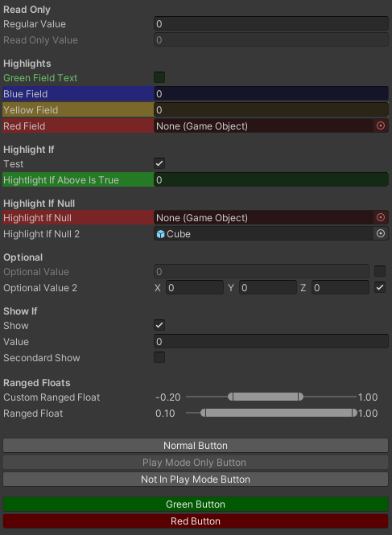The width and height of the screenshot is (392, 535).
Task: Click the Blue Field input box
Action: click(x=271, y=94)
